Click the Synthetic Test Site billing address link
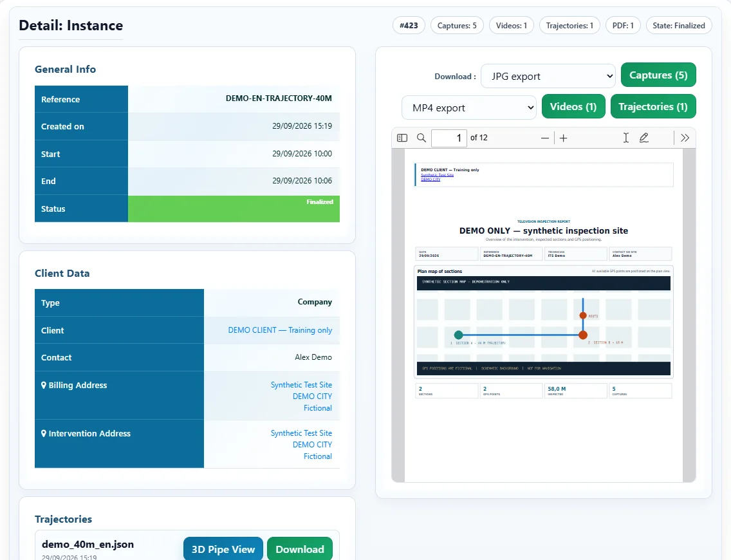Image resolution: width=731 pixels, height=560 pixels. 301,385
